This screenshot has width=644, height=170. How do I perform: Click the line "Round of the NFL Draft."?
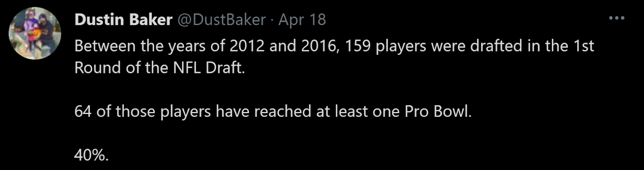coord(160,68)
